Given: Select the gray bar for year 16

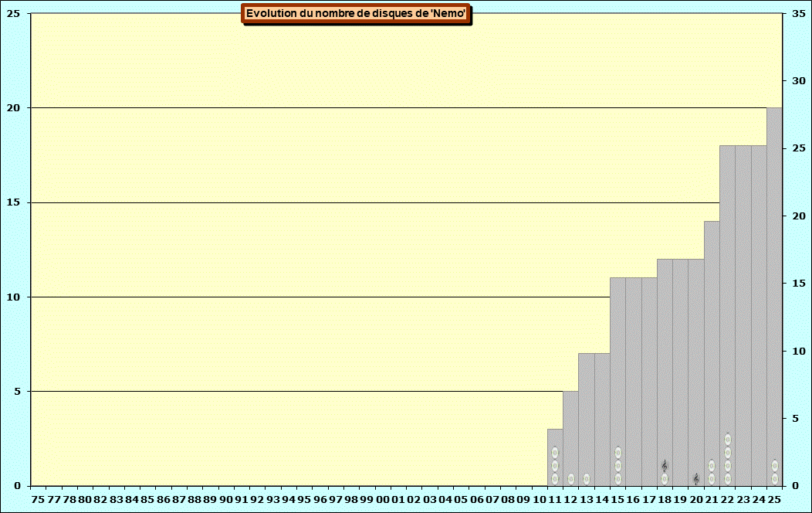Looking at the screenshot, I should (x=634, y=382).
